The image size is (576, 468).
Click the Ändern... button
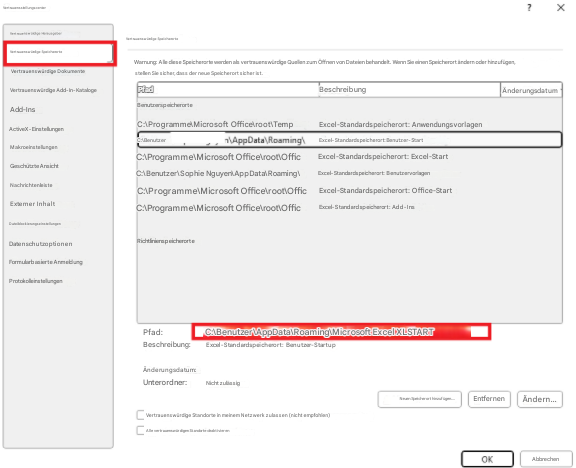pyautogui.click(x=540, y=399)
